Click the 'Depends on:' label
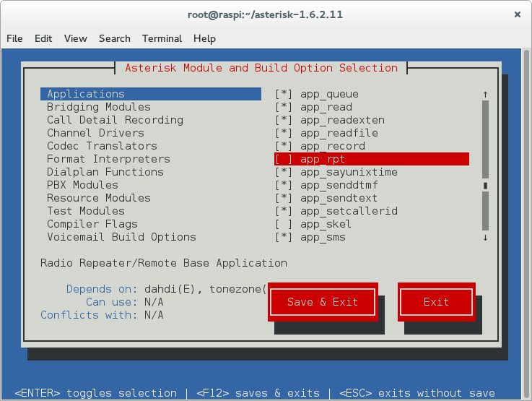 (102, 289)
